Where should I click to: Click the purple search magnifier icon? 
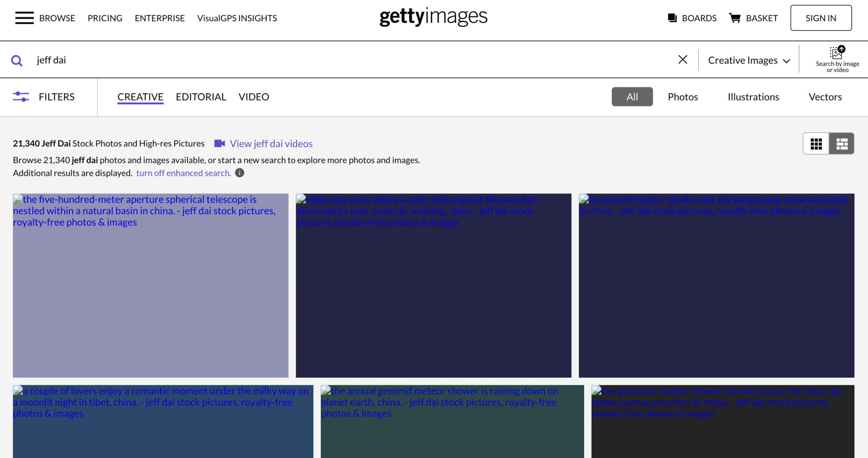pyautogui.click(x=17, y=61)
